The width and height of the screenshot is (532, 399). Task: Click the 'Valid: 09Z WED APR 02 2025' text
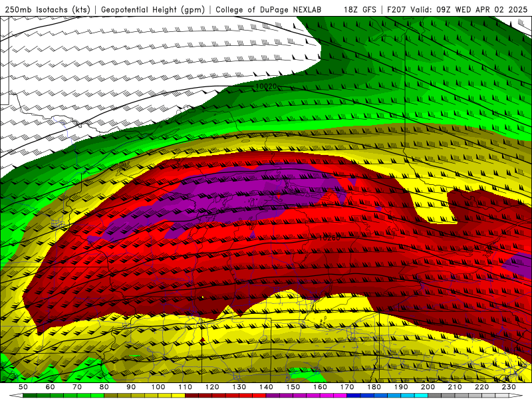pyautogui.click(x=469, y=9)
